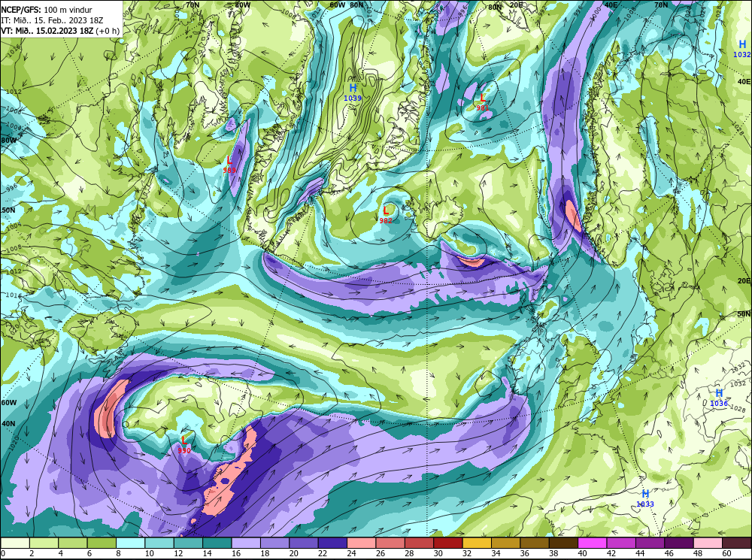Click the 'VT: Mið.. 15.02.2023 18Z (+0 h)' line
The image size is (752, 560).
(60, 31)
